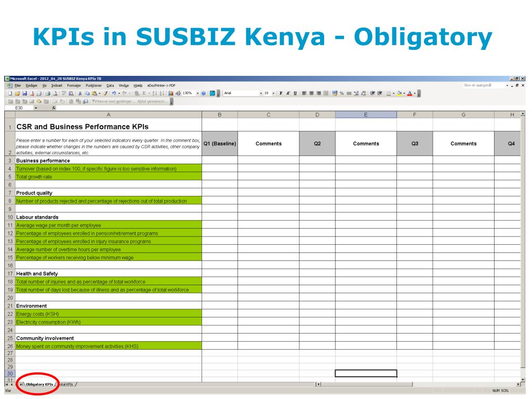532x399 pixels.
Task: Open the Data menu
Action: tap(110, 86)
